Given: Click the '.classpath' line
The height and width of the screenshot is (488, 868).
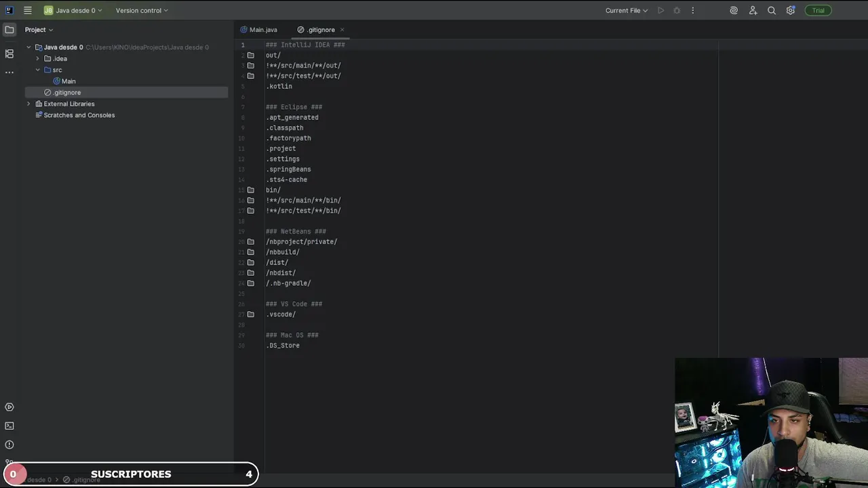Looking at the screenshot, I should tap(285, 128).
